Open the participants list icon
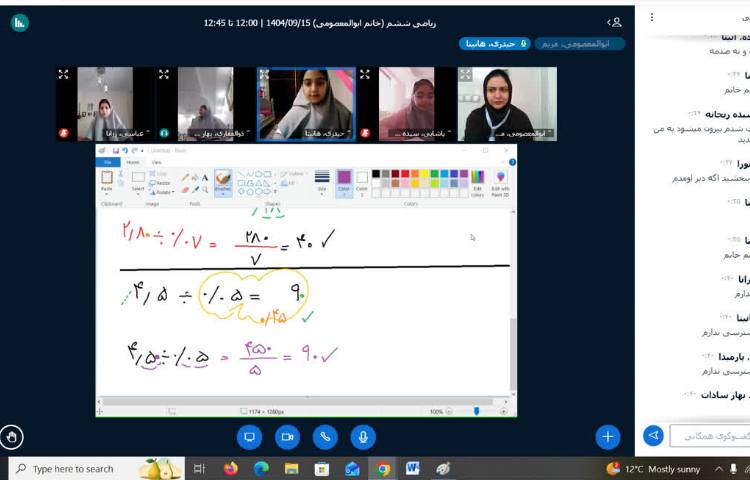The width and height of the screenshot is (750, 480). pyautogui.click(x=614, y=22)
